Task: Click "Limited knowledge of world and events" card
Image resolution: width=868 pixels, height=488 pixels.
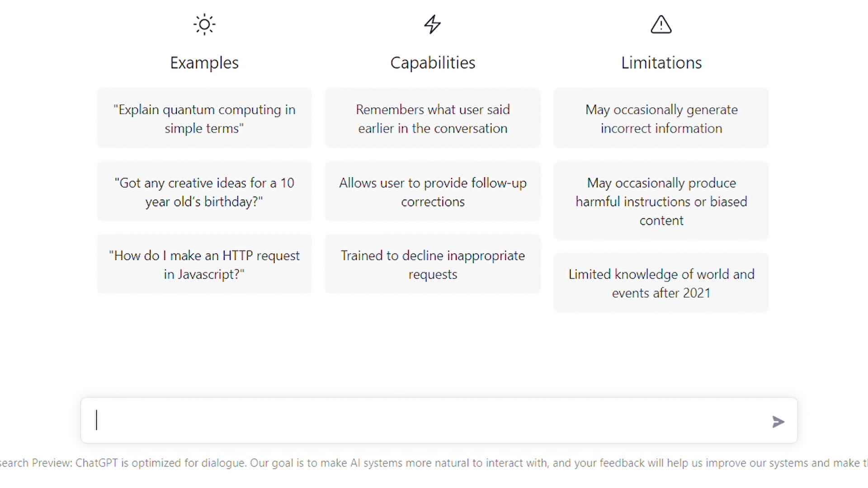Action: 661,283
